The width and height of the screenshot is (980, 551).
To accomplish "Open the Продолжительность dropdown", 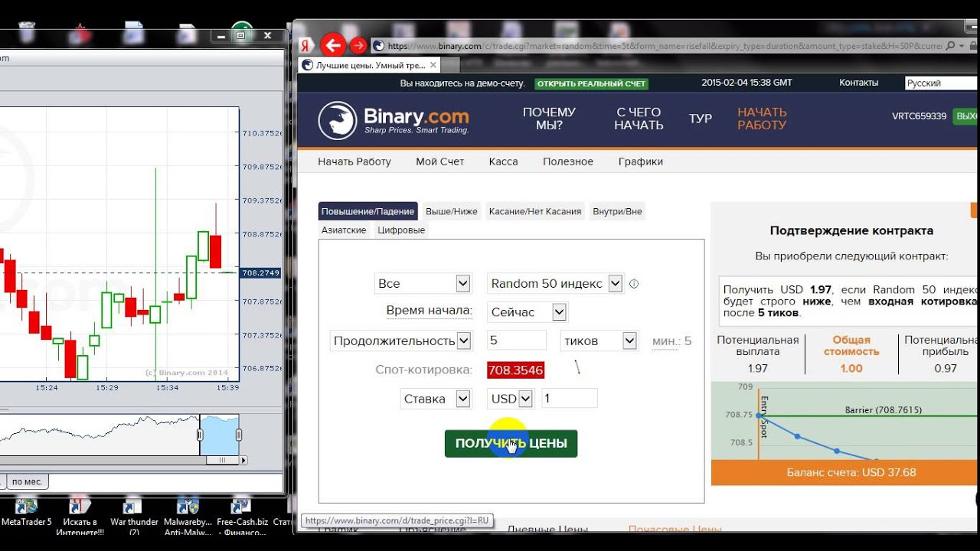I will click(401, 341).
